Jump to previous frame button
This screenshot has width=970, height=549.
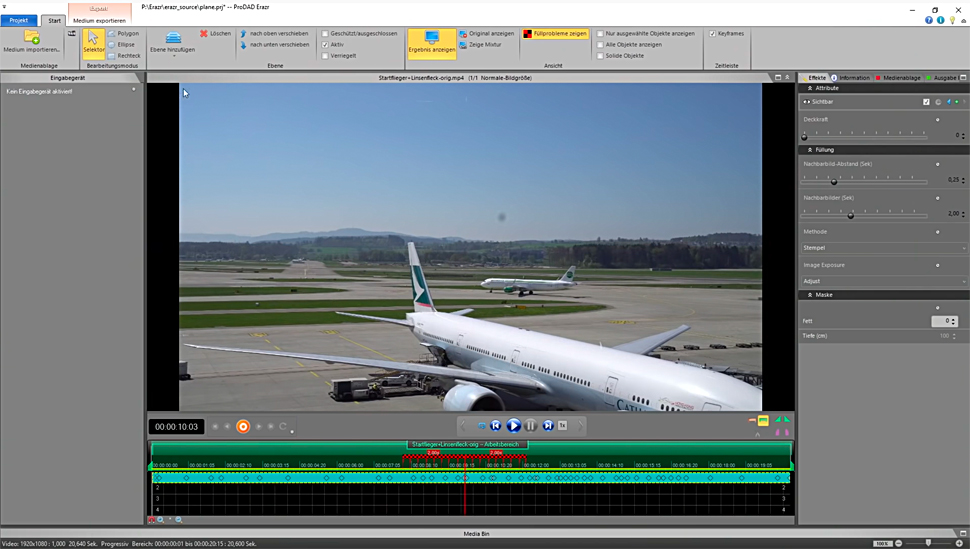tap(496, 425)
